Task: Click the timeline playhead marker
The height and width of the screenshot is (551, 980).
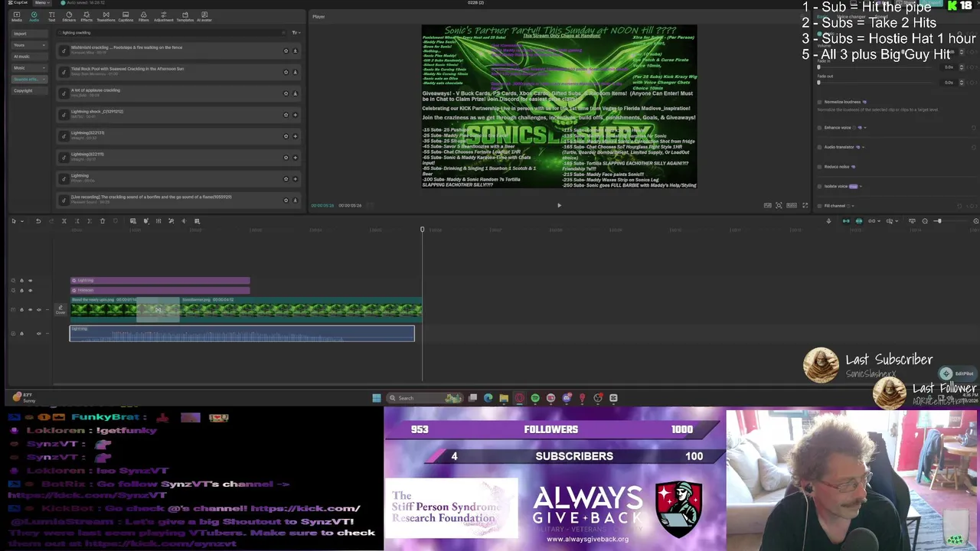Action: point(422,229)
